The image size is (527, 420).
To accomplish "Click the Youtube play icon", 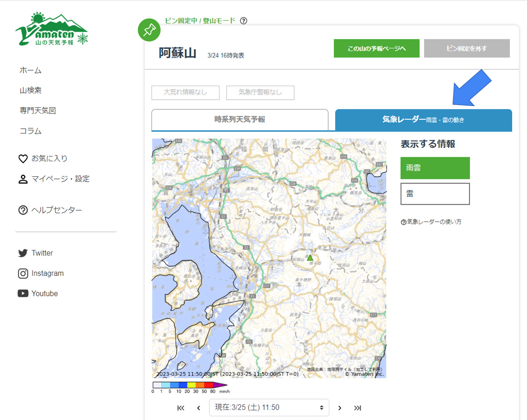I will pyautogui.click(x=23, y=294).
